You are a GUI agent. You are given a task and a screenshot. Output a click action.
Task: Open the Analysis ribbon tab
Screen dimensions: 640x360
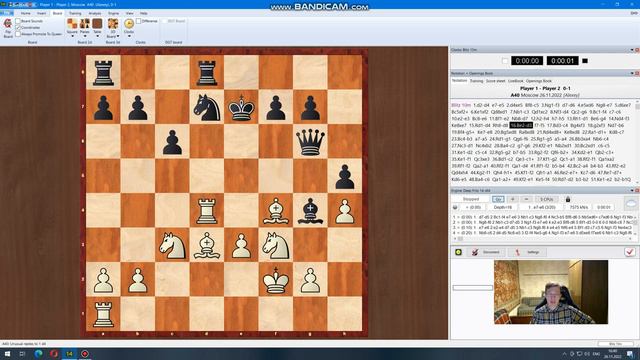95,13
